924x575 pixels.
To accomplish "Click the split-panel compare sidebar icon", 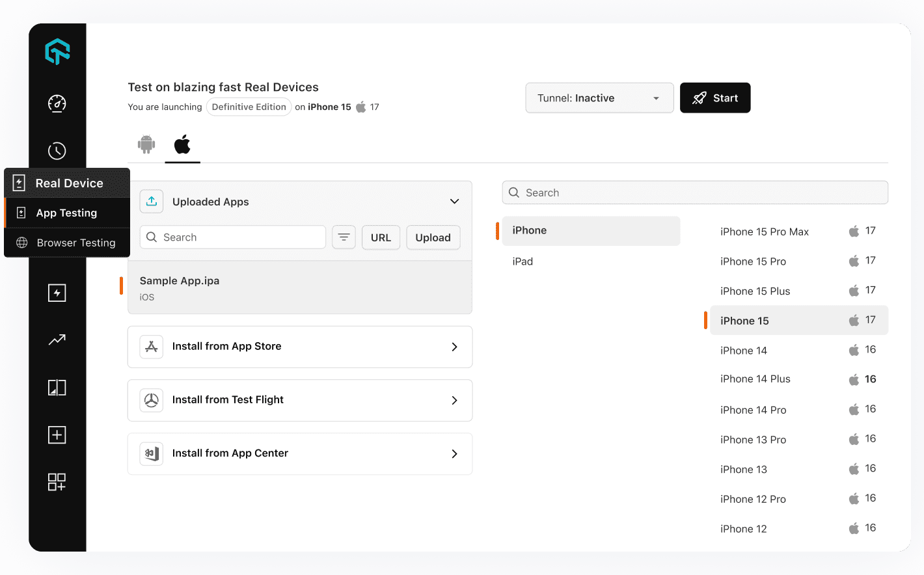I will tap(57, 388).
